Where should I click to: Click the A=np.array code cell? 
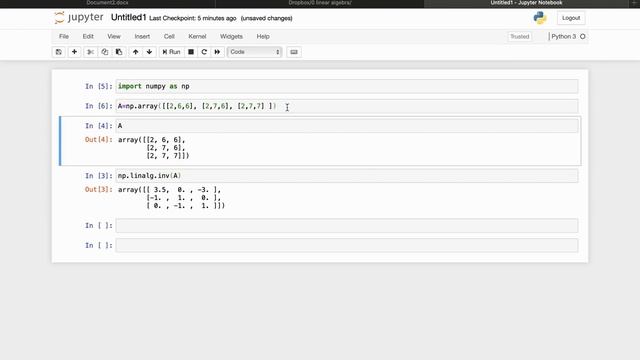347,106
